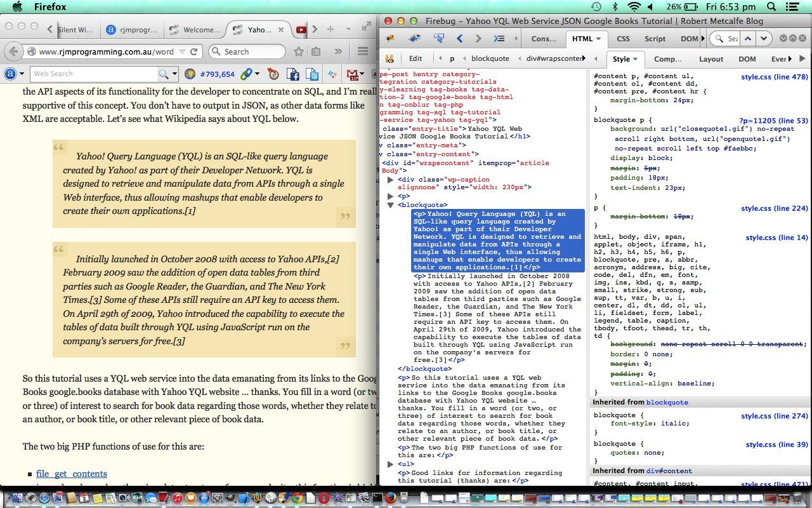Open the Computed side panel tab
The width and height of the screenshot is (812, 508).
pyautogui.click(x=667, y=59)
